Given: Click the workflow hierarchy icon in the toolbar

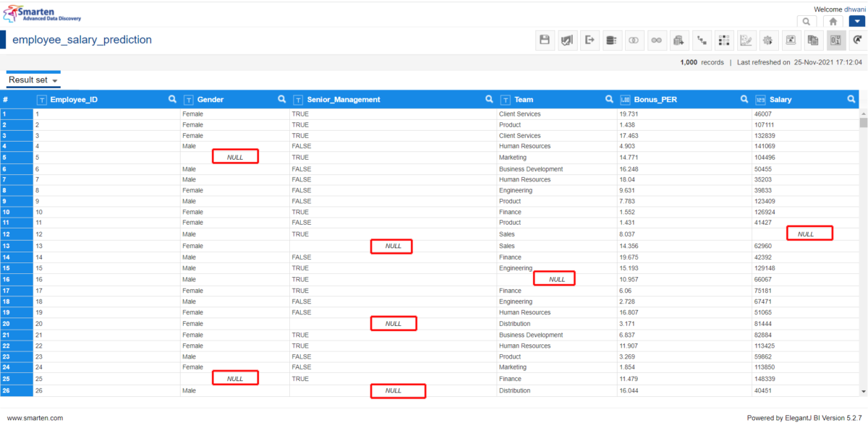Looking at the screenshot, I should pyautogui.click(x=702, y=40).
